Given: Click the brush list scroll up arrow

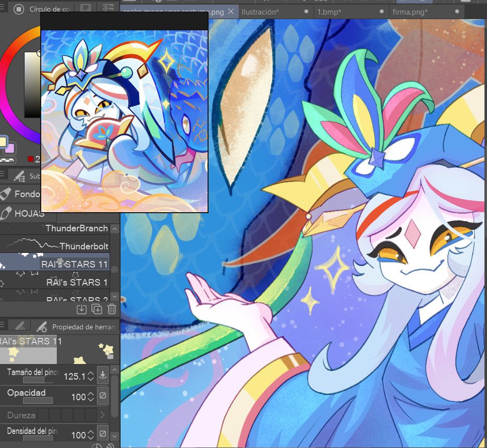Looking at the screenshot, I should click(x=115, y=229).
